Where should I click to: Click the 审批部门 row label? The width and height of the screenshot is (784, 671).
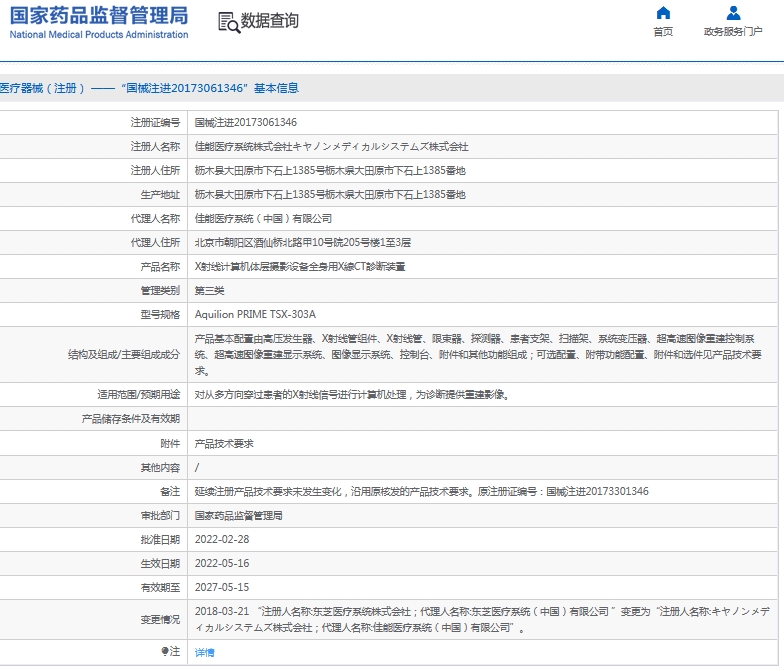(x=160, y=516)
